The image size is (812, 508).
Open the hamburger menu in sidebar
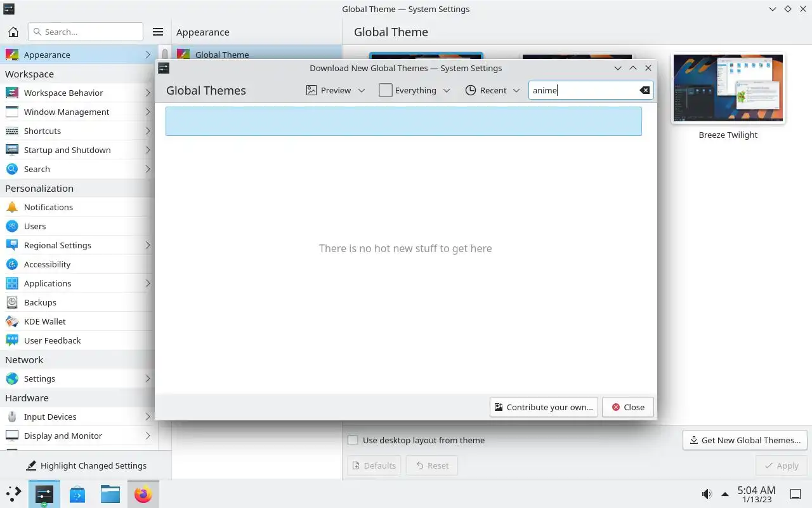(x=158, y=32)
